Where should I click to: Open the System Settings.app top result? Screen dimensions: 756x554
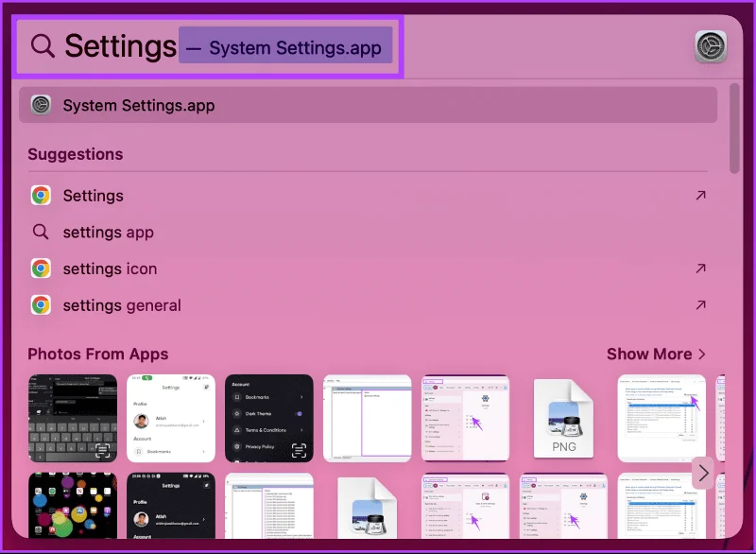[x=368, y=105]
